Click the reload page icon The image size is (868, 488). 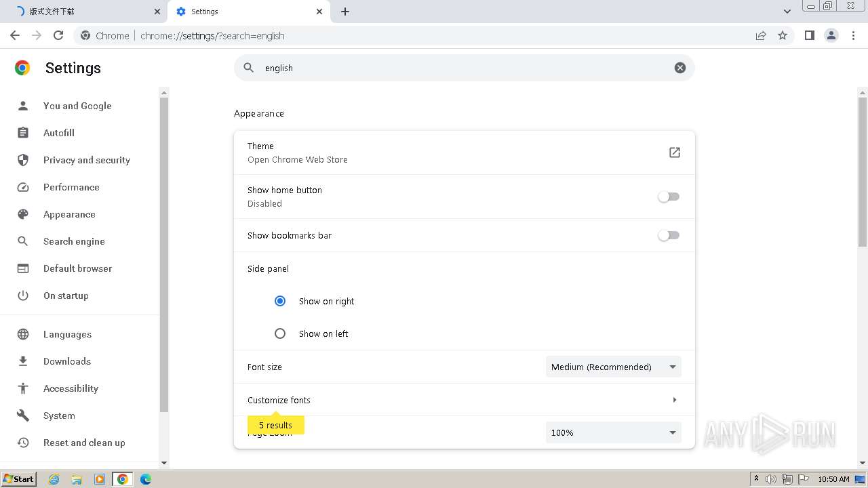[58, 35]
